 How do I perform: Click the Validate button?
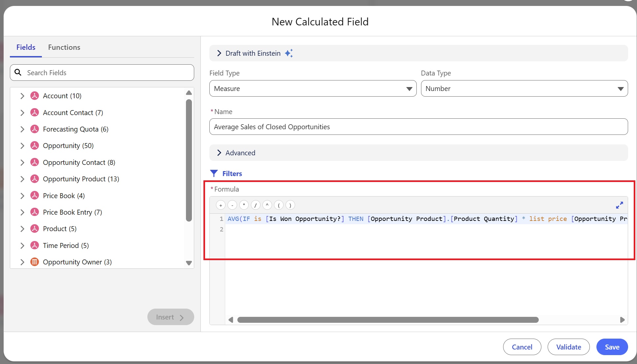[568, 347]
